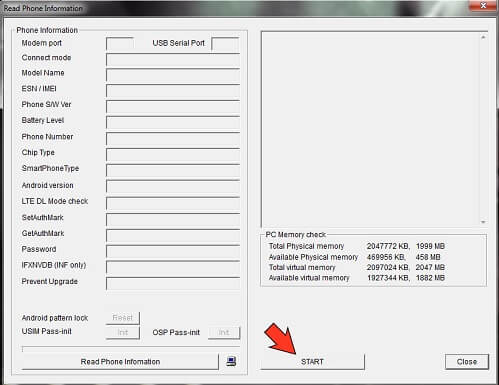Screen dimensions: 499x385
Task: Click the Password field
Action: point(173,251)
